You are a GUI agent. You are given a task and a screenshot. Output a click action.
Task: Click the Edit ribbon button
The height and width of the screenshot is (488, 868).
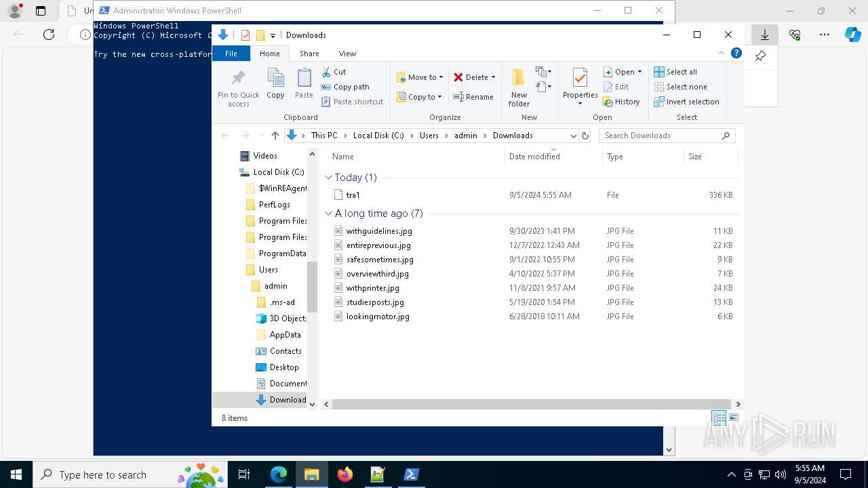point(616,87)
